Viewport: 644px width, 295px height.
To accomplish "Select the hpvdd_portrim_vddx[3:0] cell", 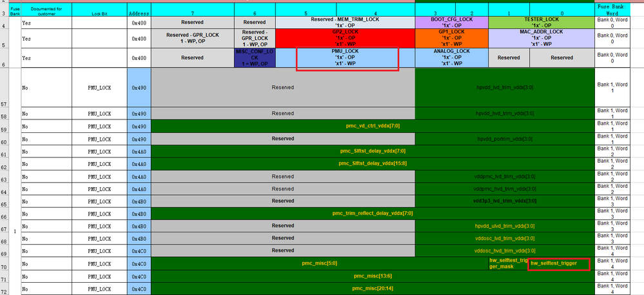I will (x=505, y=139).
